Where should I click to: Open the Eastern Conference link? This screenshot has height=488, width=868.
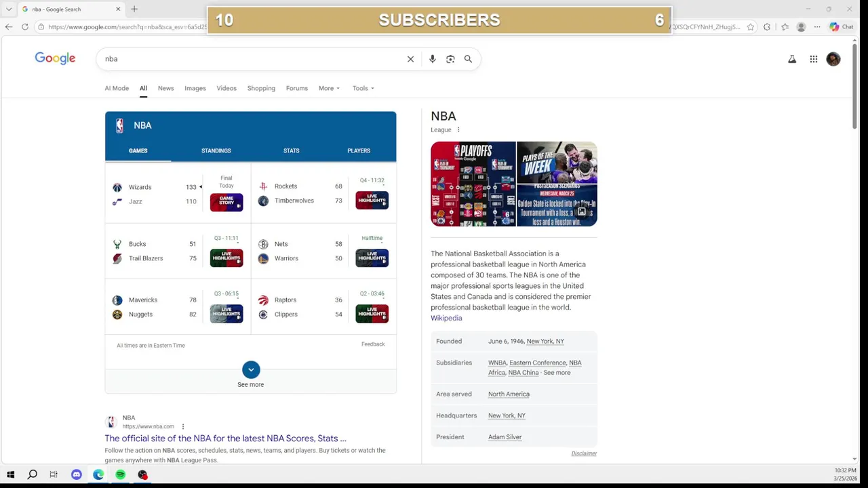pos(538,363)
